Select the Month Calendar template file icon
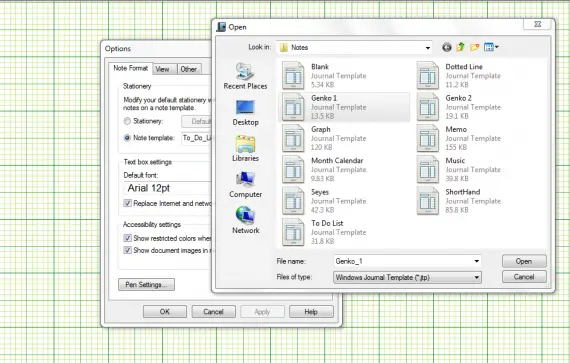Screen dimensions: 570x363 [x=293, y=169]
